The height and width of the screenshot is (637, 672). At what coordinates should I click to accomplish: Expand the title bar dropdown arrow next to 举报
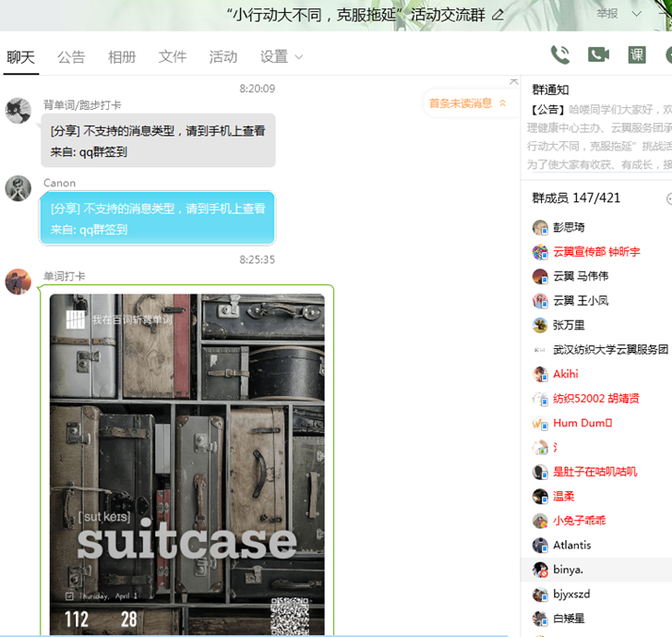pyautogui.click(x=636, y=14)
